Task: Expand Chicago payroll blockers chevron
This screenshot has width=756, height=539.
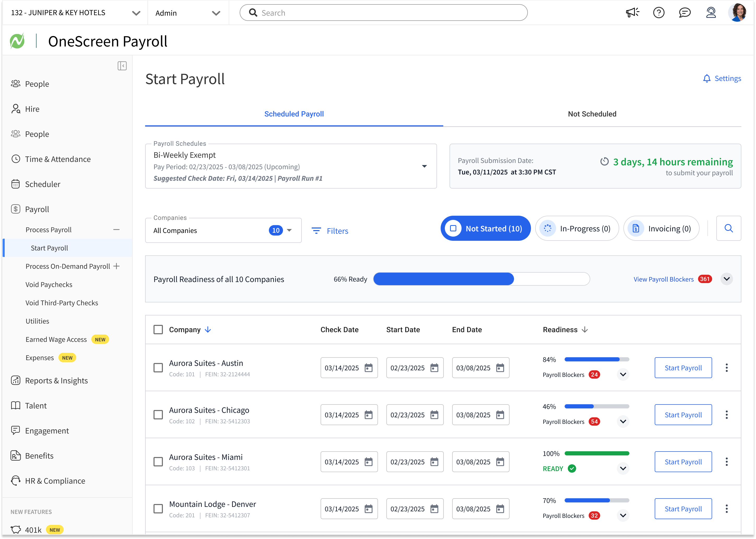Action: pos(623,421)
